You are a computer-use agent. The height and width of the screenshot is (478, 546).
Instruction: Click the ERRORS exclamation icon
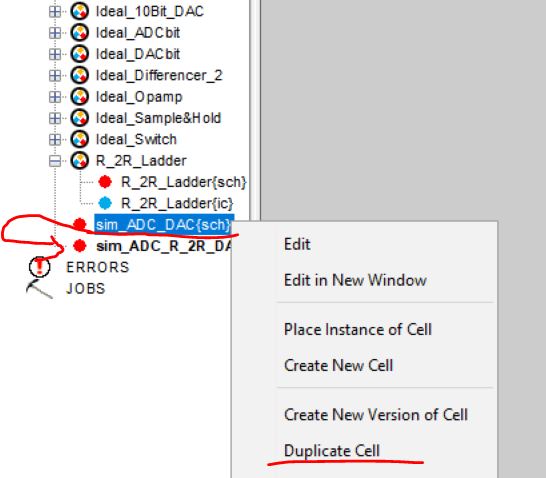tap(39, 267)
